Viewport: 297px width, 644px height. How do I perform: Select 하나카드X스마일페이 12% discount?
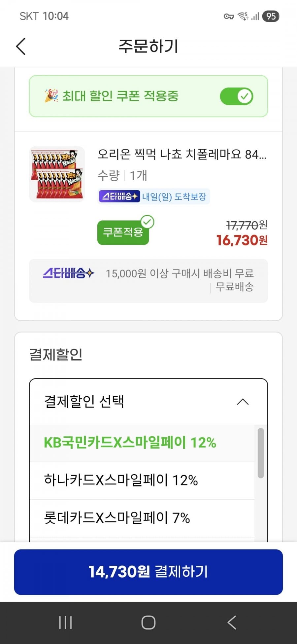click(x=121, y=480)
